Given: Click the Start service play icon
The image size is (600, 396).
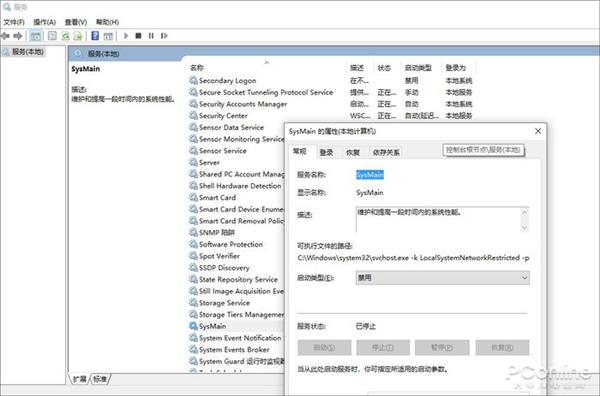Looking at the screenshot, I should pos(126,36).
